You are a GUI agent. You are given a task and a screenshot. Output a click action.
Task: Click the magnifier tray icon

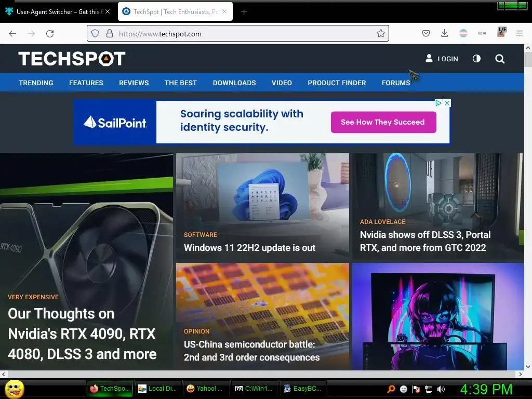point(391,389)
